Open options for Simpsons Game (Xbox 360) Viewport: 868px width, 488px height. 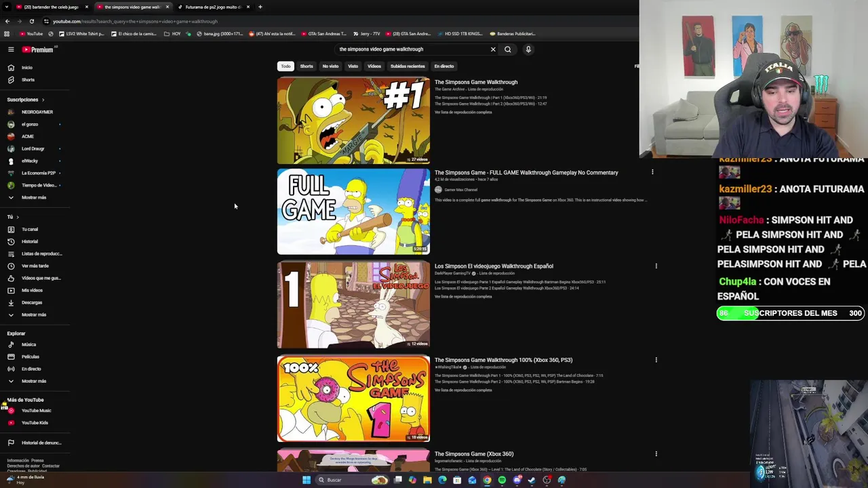pos(656,454)
